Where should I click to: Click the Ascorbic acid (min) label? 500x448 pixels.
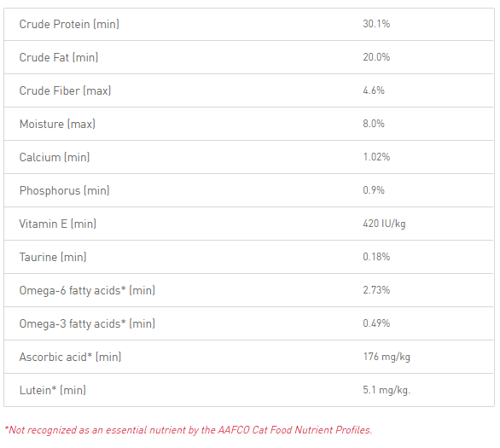coord(71,358)
